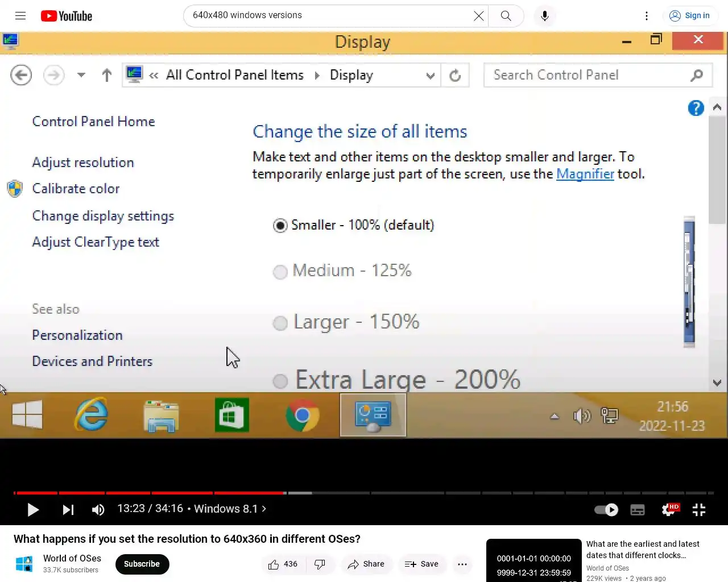The height and width of the screenshot is (582, 728).
Task: Open the Magnifier tool link
Action: coord(585,174)
